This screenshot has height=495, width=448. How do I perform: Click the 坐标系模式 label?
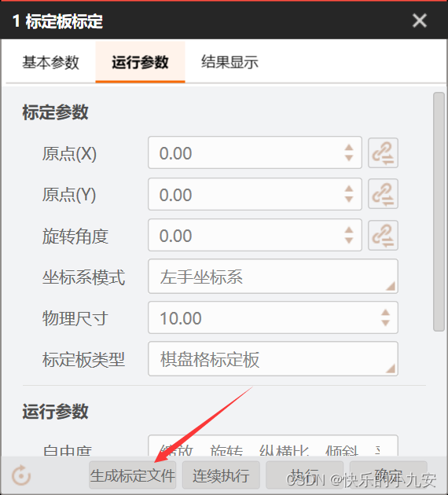[83, 277]
